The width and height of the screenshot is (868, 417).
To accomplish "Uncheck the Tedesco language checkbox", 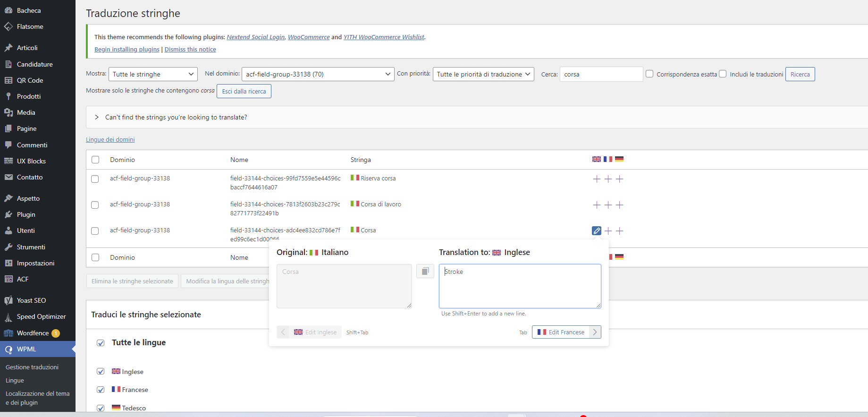I will pyautogui.click(x=101, y=408).
